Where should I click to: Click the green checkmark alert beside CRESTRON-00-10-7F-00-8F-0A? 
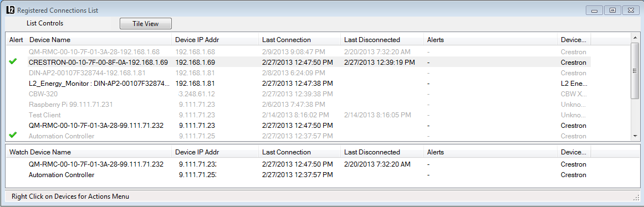(x=13, y=61)
